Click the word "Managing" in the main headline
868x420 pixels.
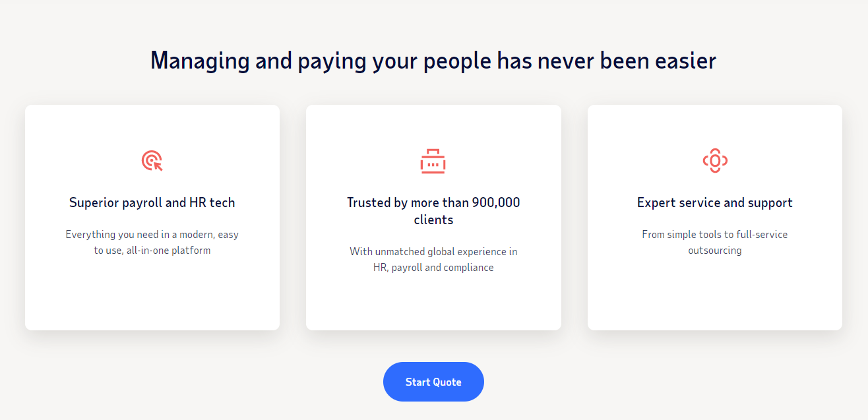[x=200, y=61]
